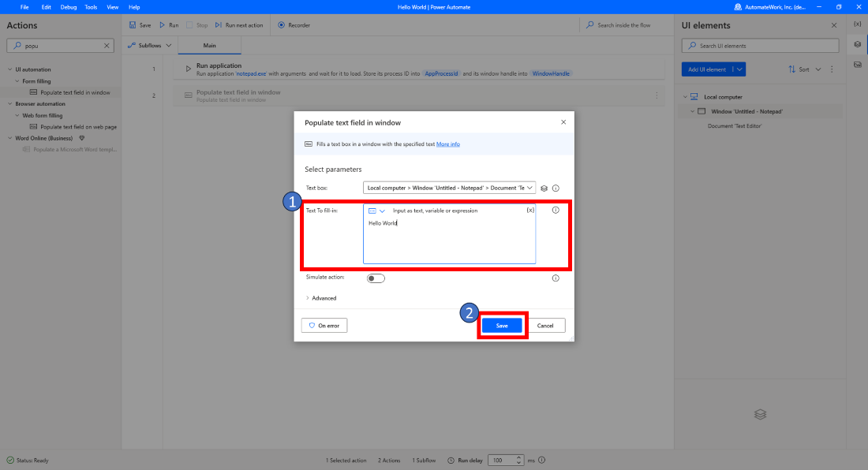Image resolution: width=868 pixels, height=470 pixels.
Task: Click the Search inside the flow field
Action: [624, 25]
